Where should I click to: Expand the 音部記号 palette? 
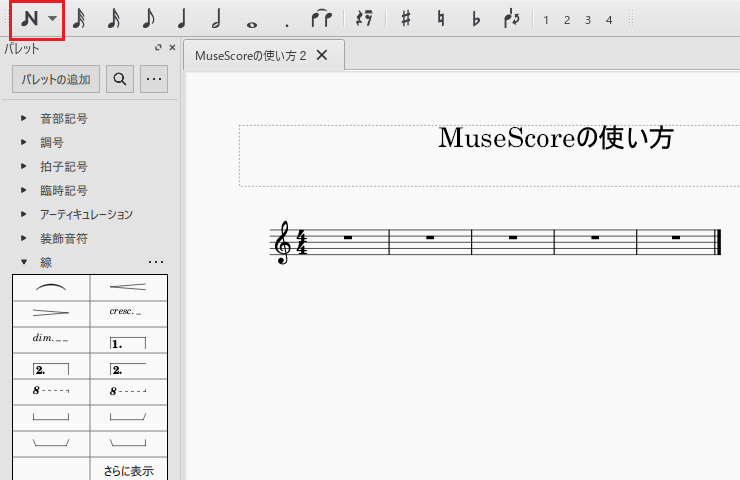pos(24,118)
